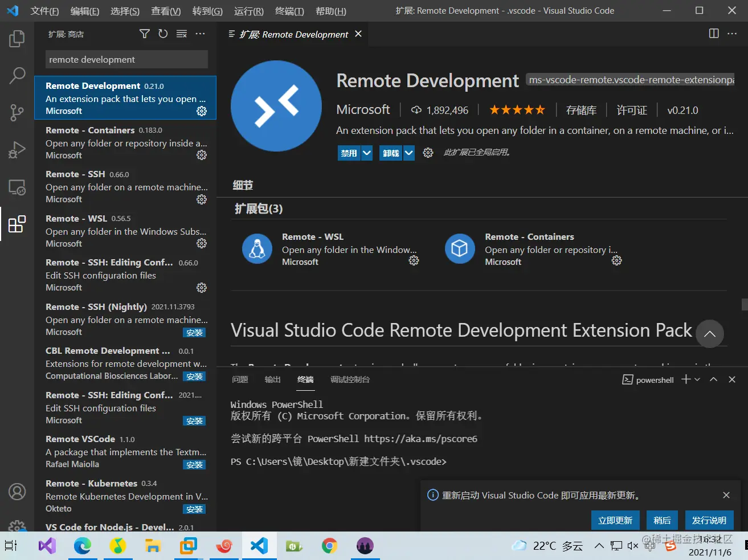This screenshot has width=748, height=560.
Task: Open the View menu
Action: tap(166, 11)
